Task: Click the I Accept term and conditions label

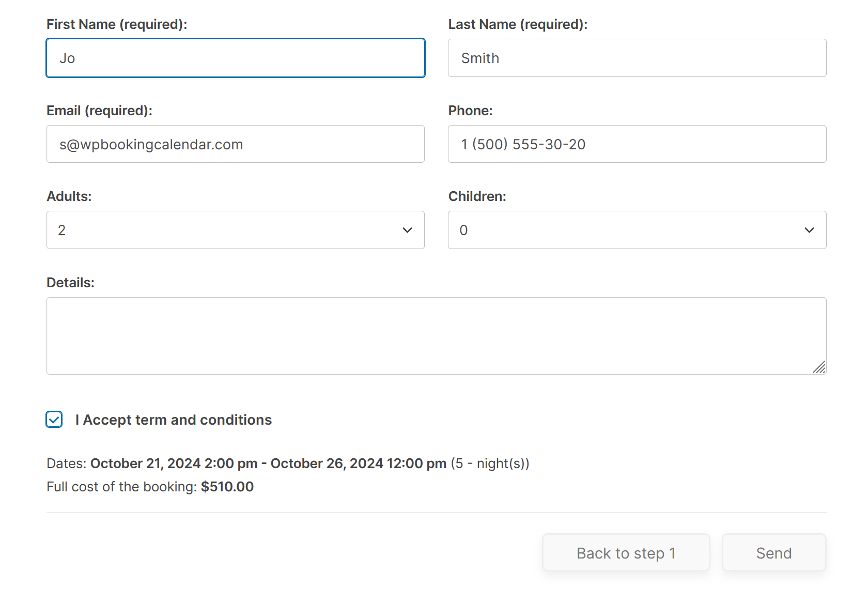Action: [x=174, y=420]
